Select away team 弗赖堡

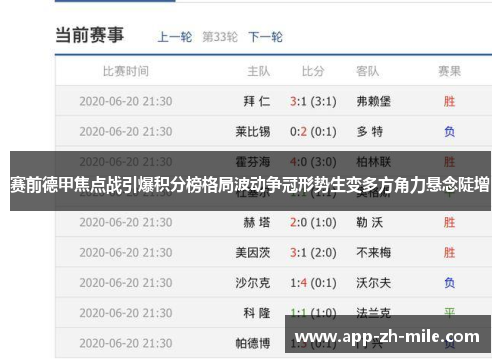[x=373, y=101]
